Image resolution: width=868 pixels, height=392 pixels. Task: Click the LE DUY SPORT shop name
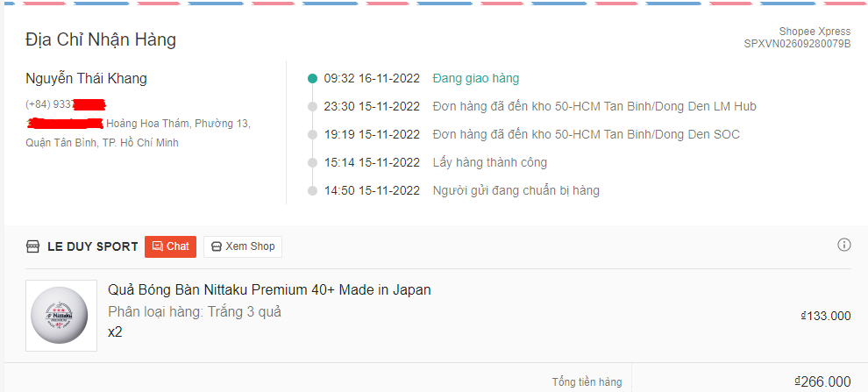93,246
